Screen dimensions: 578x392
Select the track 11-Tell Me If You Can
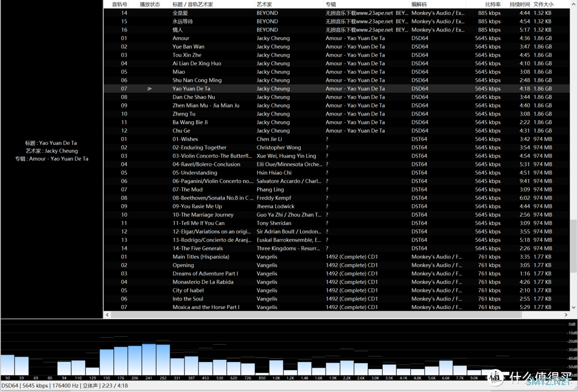pyautogui.click(x=199, y=223)
